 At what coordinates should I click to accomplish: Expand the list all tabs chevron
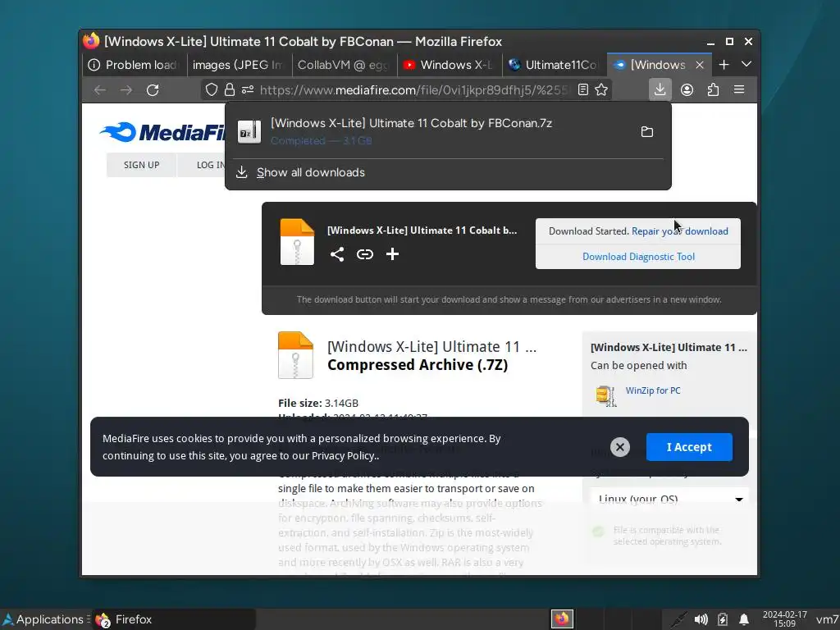pos(746,64)
